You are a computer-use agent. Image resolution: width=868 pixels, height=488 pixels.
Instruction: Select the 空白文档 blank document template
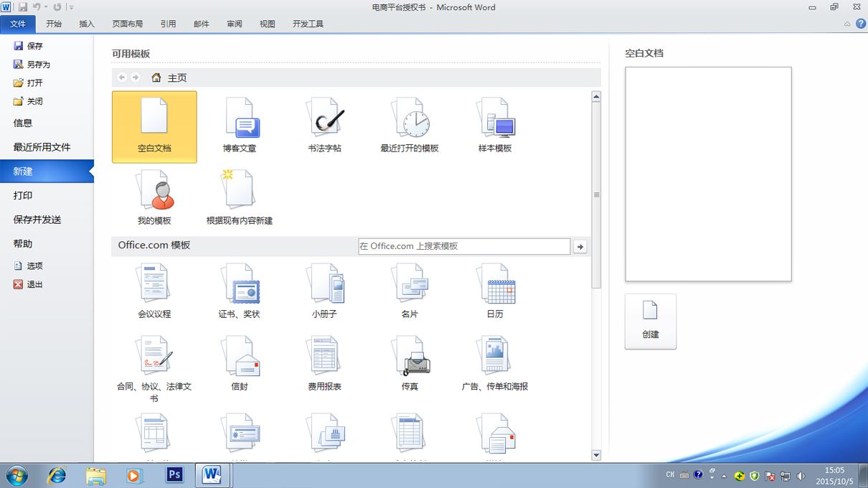tap(154, 126)
